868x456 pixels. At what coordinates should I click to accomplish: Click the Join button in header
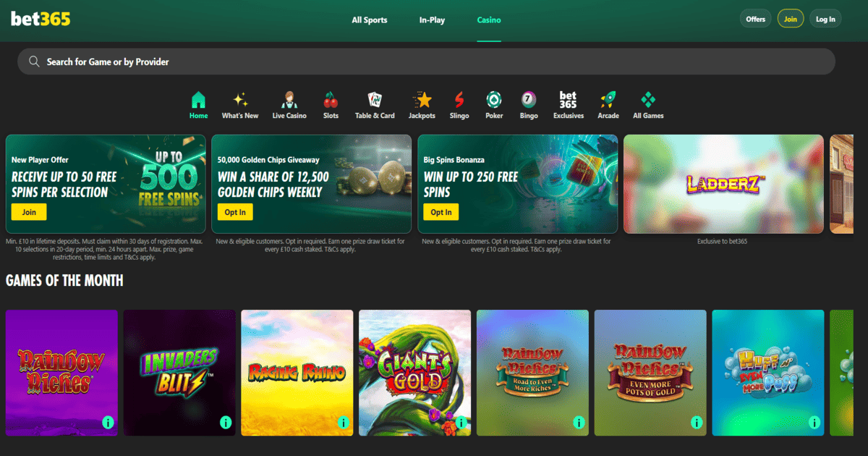click(x=791, y=20)
